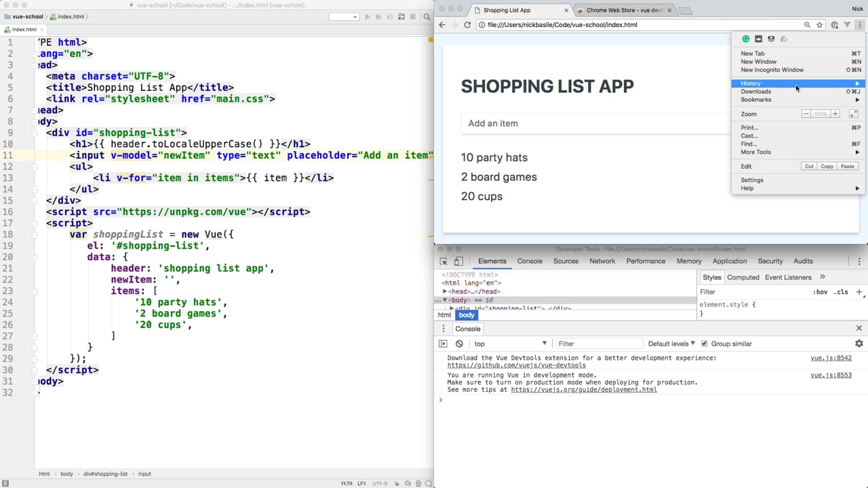Click the Chrome forward arrow

click(454, 25)
